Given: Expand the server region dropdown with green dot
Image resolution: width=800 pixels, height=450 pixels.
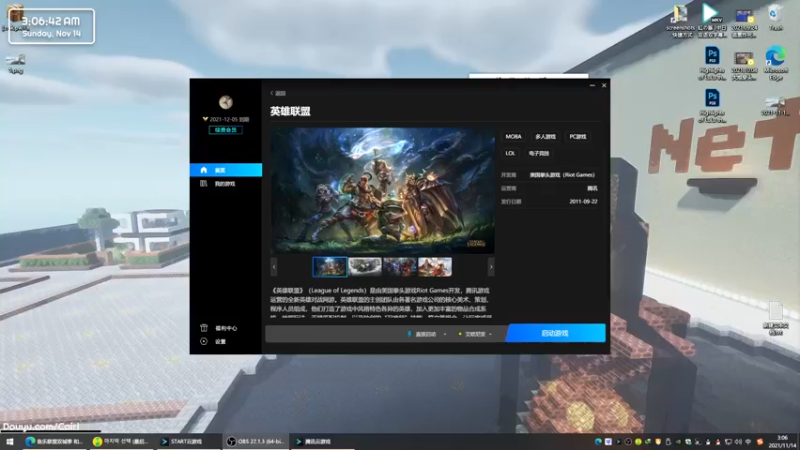Looking at the screenshot, I should [475, 334].
